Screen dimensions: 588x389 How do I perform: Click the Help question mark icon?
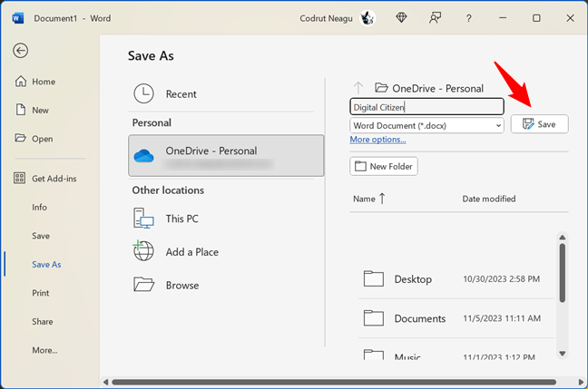coord(468,18)
